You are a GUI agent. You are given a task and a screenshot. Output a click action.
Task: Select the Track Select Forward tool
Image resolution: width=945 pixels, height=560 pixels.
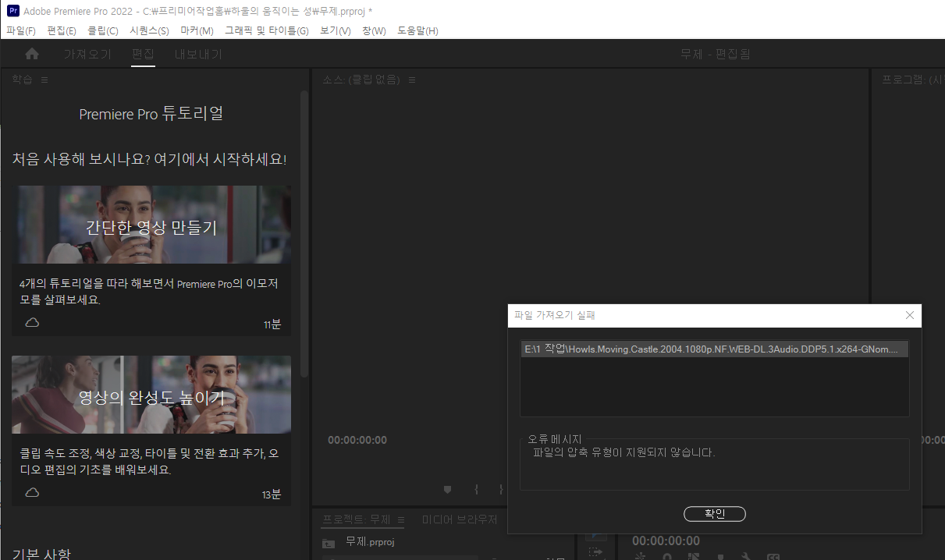coord(596,551)
